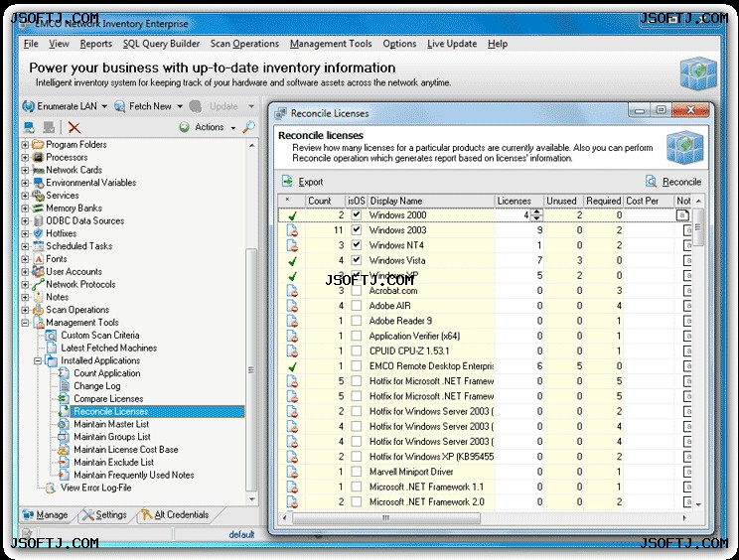Uncheck isOS for Windows 2003
The height and width of the screenshot is (560, 739).
(357, 229)
